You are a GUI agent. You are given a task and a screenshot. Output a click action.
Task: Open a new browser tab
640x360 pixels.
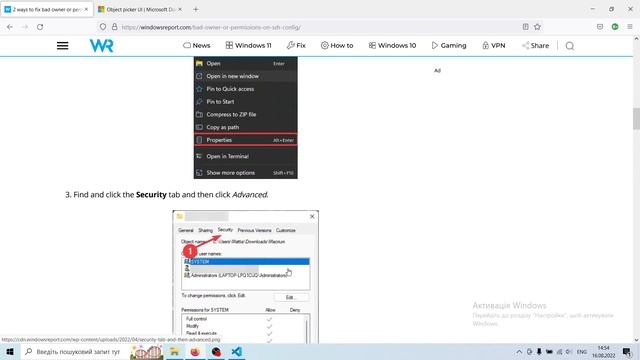click(196, 9)
